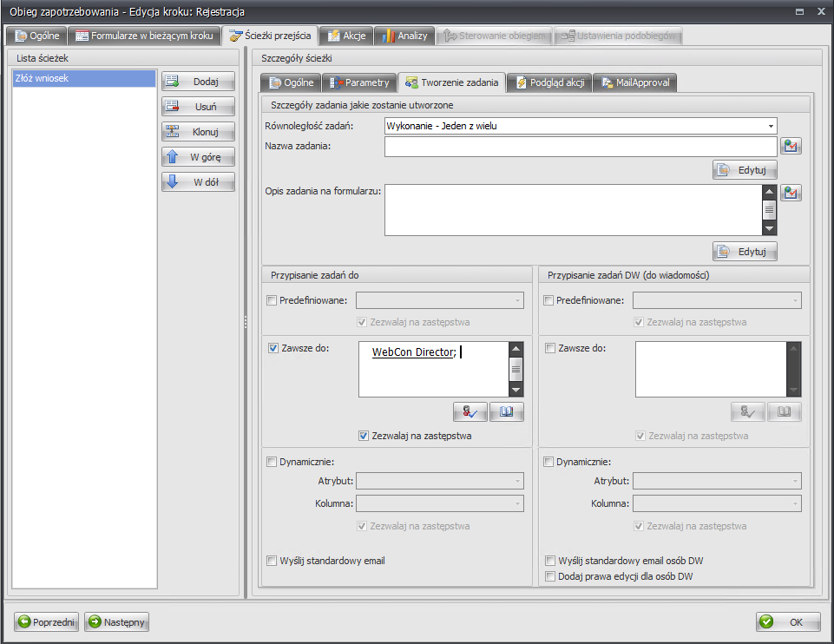Switch to the Parametry tab
Image resolution: width=834 pixels, height=644 pixels.
point(359,82)
